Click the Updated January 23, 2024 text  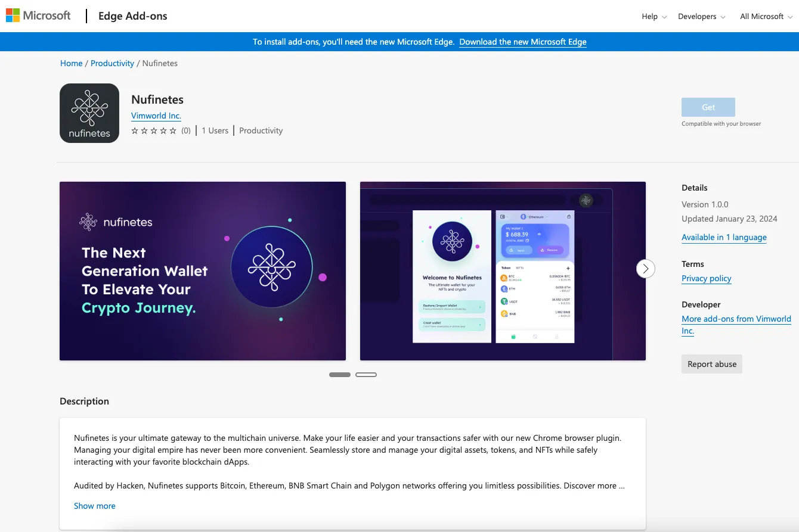[x=729, y=219]
